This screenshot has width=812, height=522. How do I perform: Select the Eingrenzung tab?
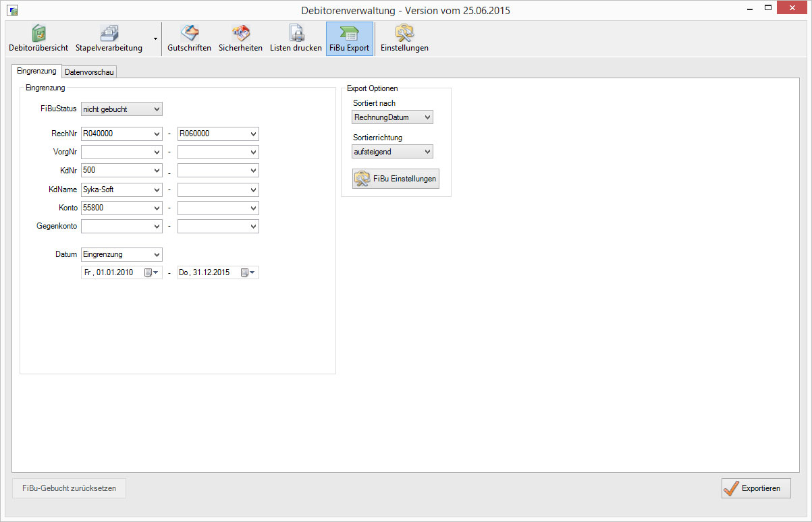(36, 71)
